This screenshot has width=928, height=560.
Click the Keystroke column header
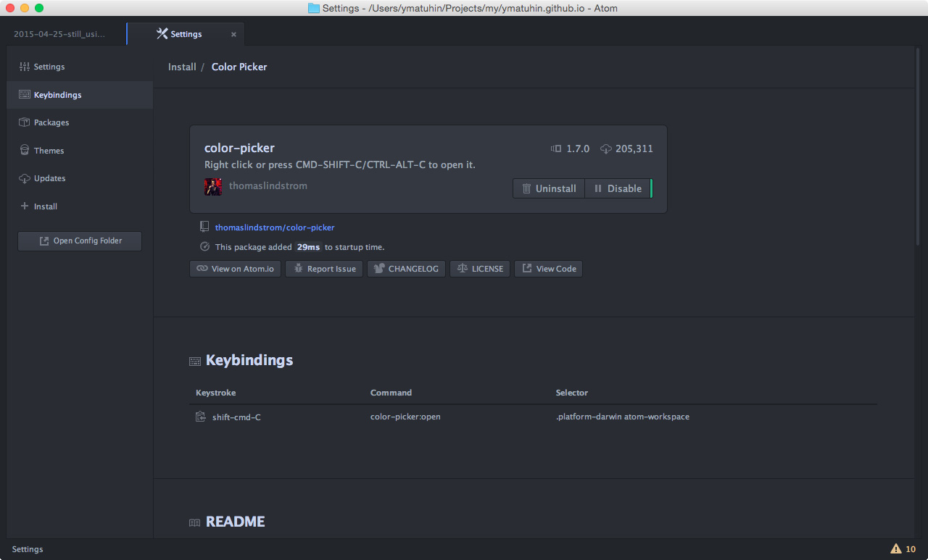215,393
